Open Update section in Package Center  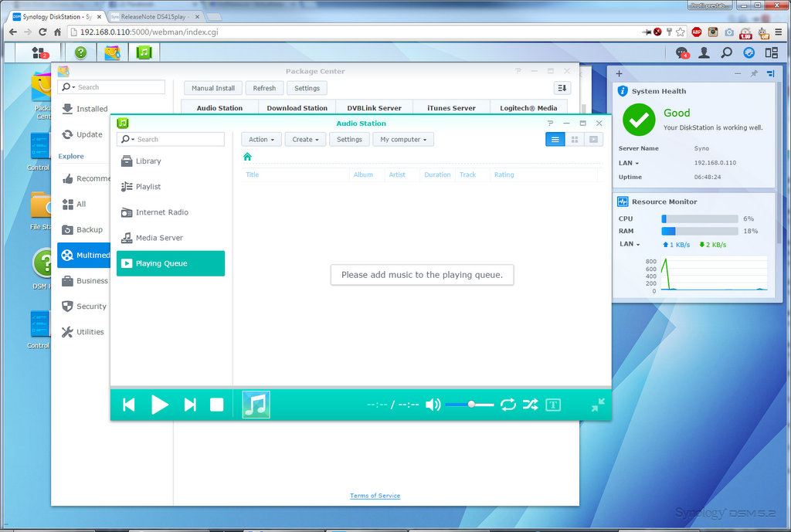pyautogui.click(x=83, y=134)
